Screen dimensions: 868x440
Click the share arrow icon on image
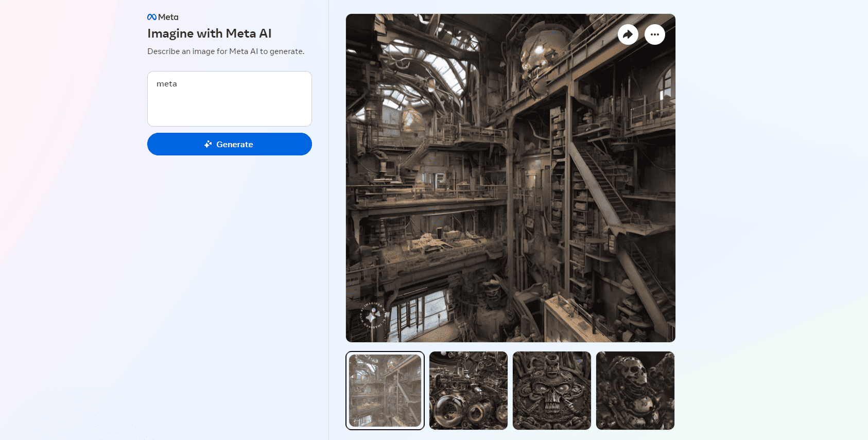pos(628,34)
